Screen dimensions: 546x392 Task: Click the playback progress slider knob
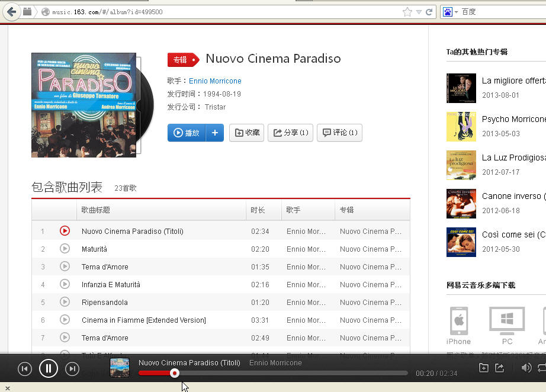[x=175, y=373]
